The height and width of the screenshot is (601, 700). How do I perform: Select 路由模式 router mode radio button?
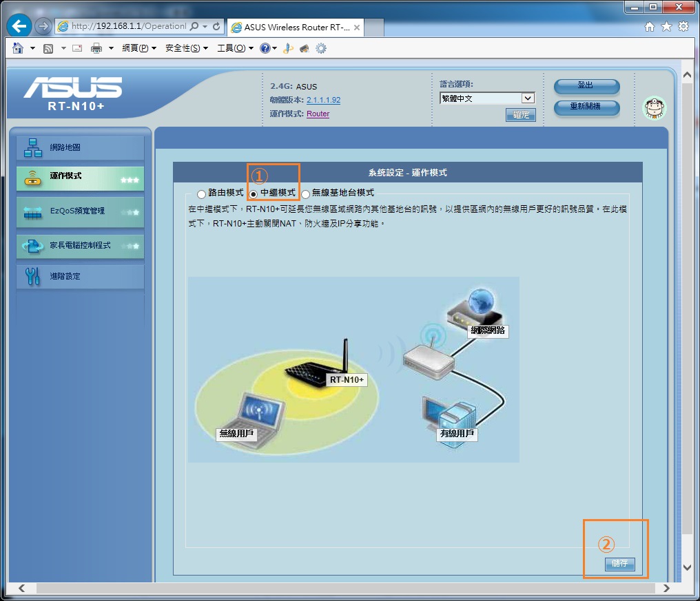pyautogui.click(x=201, y=193)
